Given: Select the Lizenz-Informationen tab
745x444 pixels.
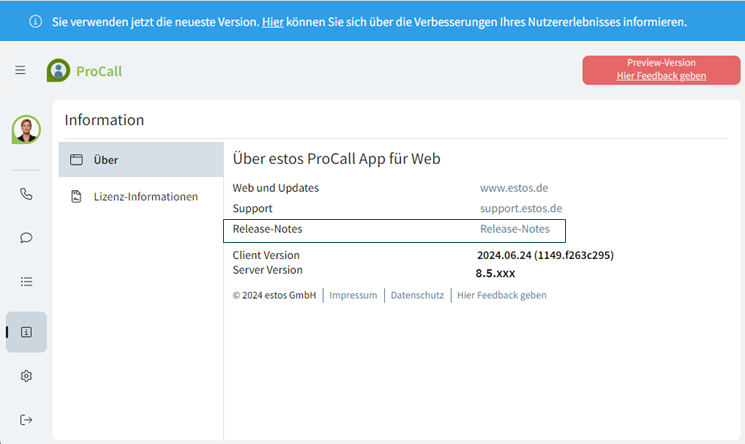Looking at the screenshot, I should click(x=141, y=196).
